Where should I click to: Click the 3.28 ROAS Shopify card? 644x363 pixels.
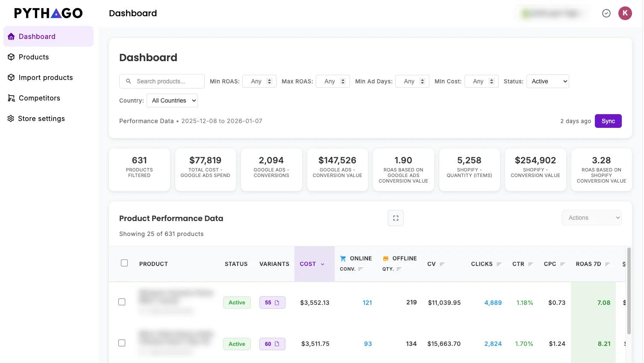[x=602, y=170]
